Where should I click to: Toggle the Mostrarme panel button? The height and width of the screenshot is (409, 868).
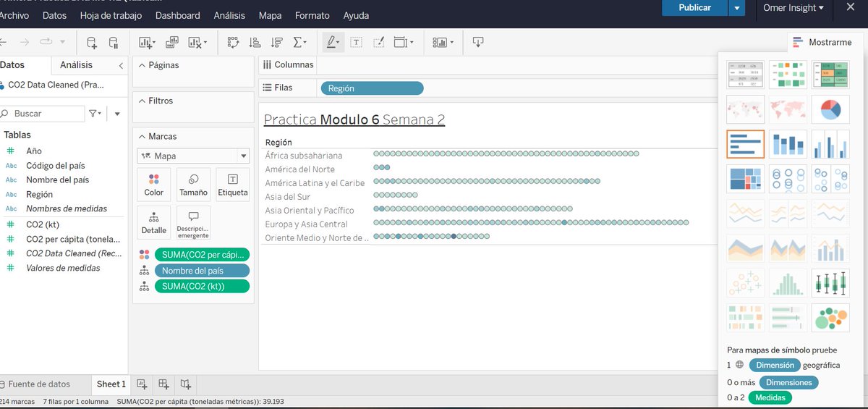(822, 43)
